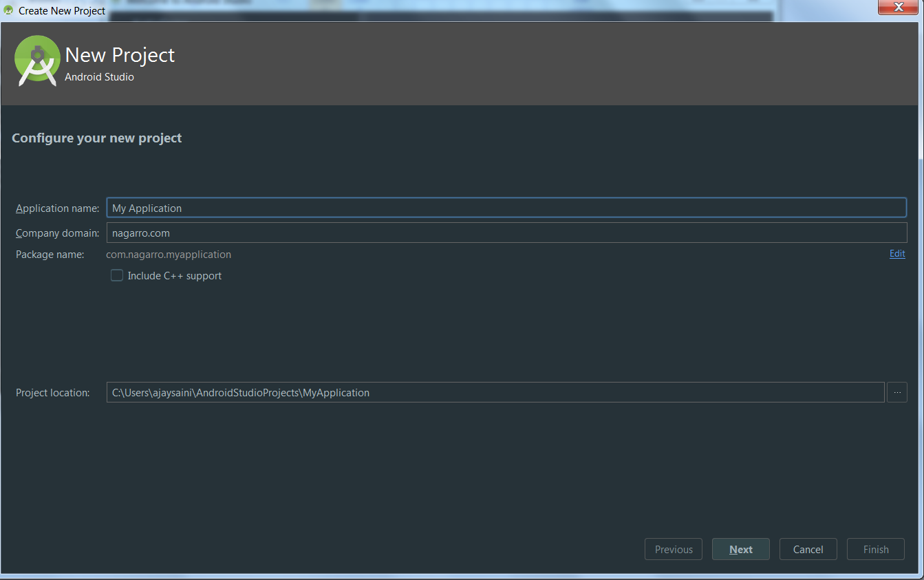924x580 pixels.
Task: Click the Application name input field
Action: (506, 208)
